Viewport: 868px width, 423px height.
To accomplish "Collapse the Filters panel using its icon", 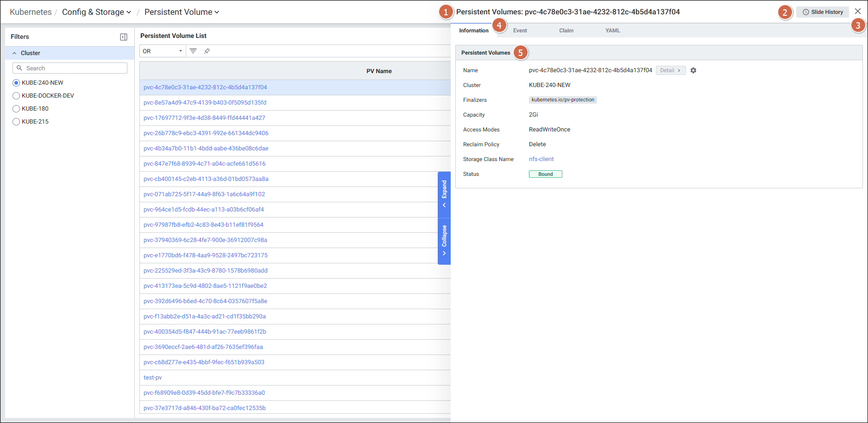I will (x=124, y=37).
